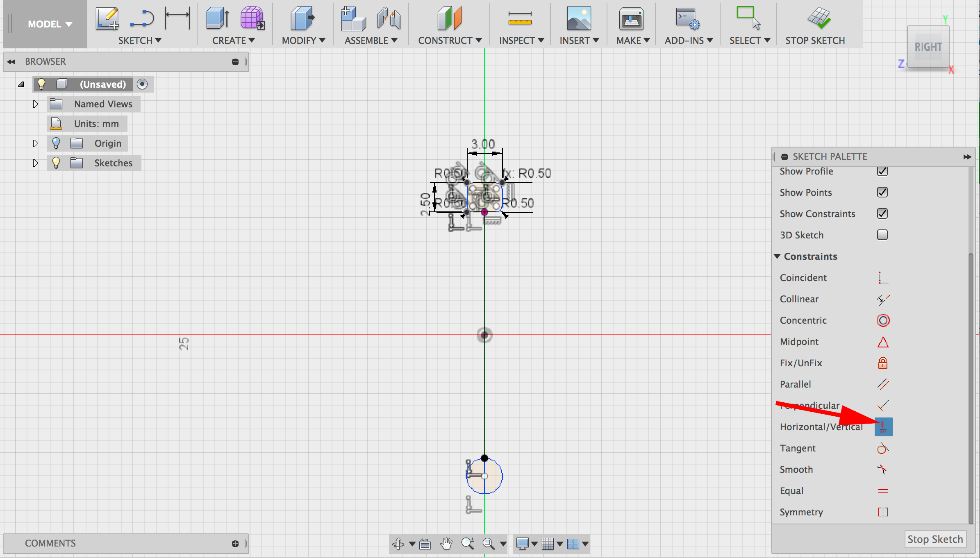Click the Insert image icon
The height and width of the screenshot is (558, 980).
pyautogui.click(x=579, y=18)
